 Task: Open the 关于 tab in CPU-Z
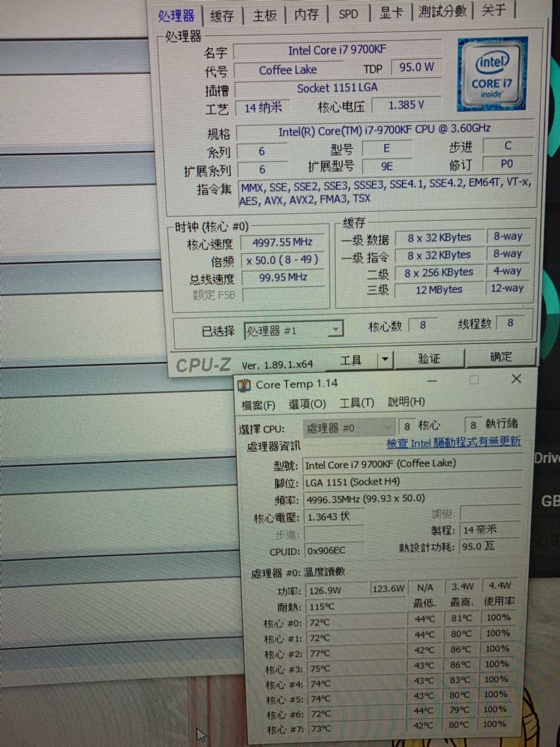[493, 10]
